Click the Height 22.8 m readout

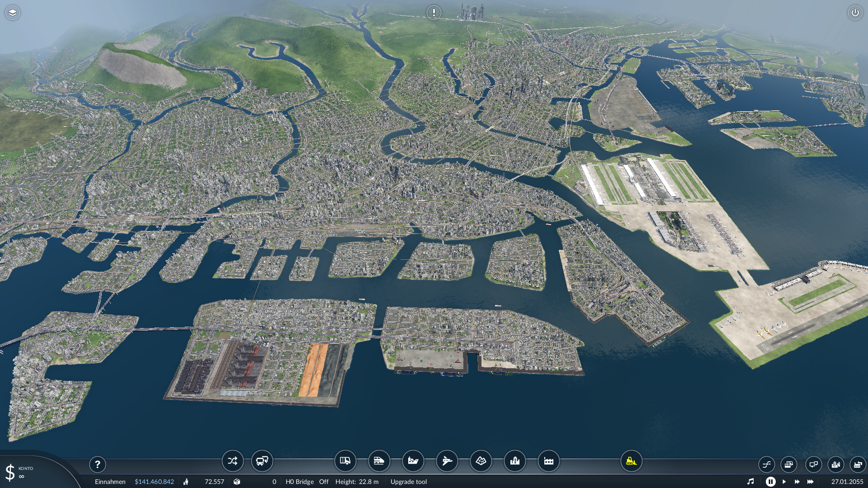[357, 482]
